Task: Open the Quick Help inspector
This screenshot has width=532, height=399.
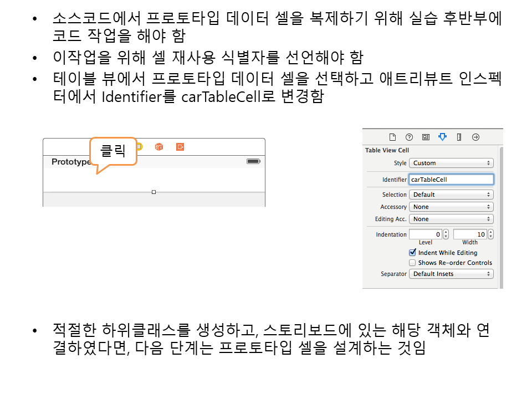Action: (409, 137)
